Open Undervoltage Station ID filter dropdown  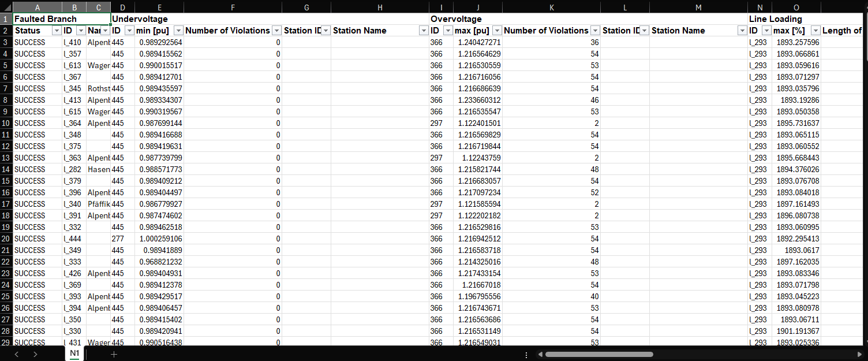tap(325, 31)
